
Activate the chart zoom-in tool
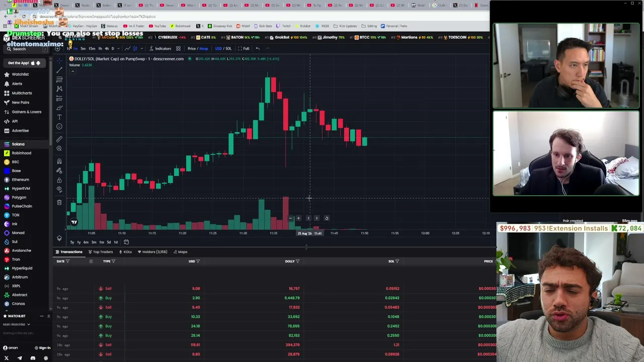tap(59, 148)
